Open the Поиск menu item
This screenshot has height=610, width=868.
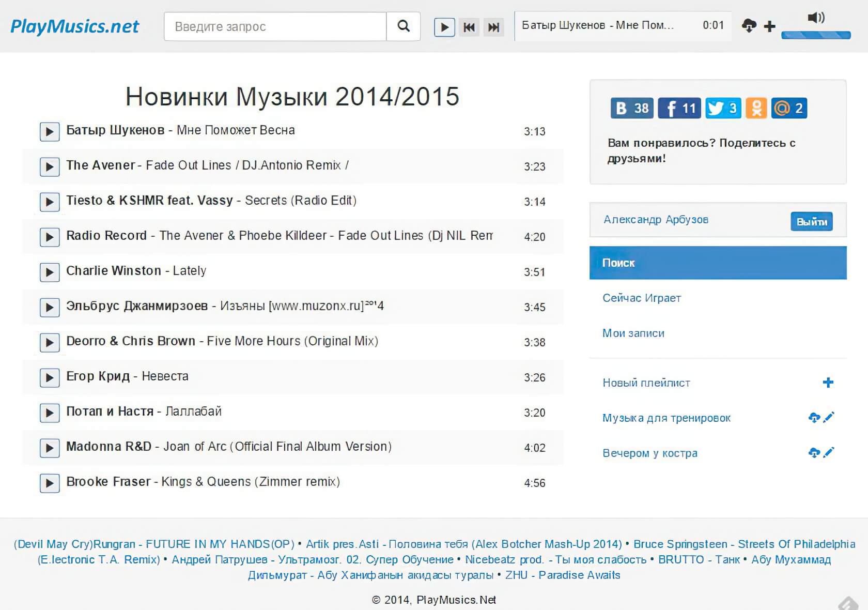click(718, 263)
